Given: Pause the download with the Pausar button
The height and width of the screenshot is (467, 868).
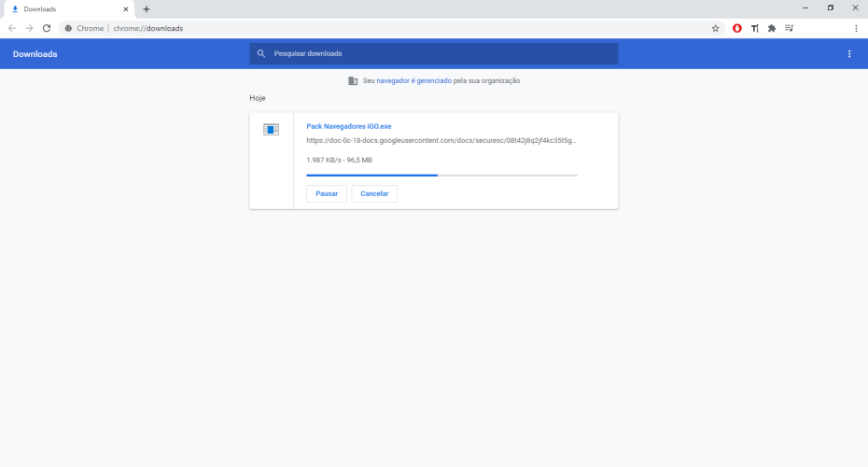Looking at the screenshot, I should pyautogui.click(x=327, y=193).
